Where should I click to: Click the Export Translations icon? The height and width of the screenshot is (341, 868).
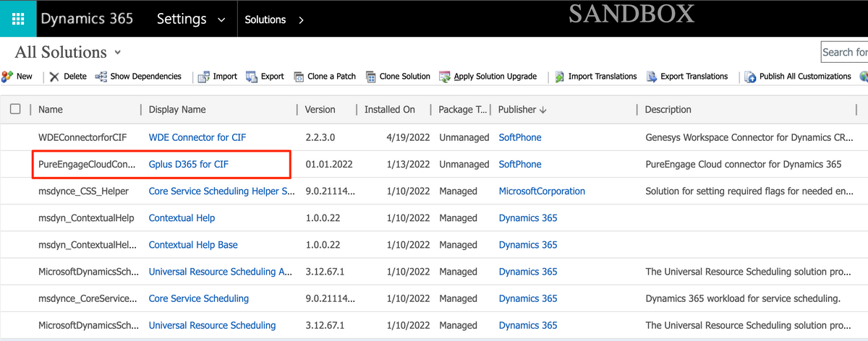[x=652, y=77]
